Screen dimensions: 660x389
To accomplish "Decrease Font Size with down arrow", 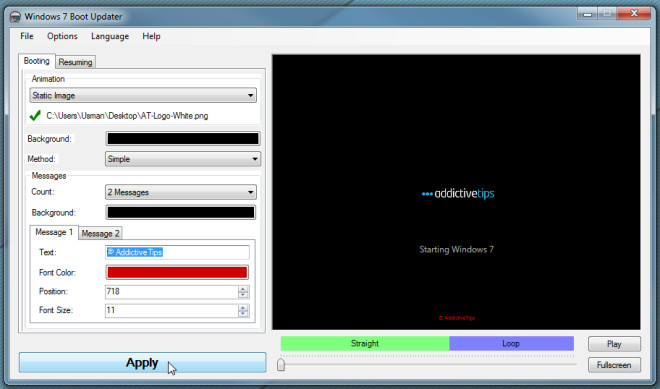I will pyautogui.click(x=243, y=314).
